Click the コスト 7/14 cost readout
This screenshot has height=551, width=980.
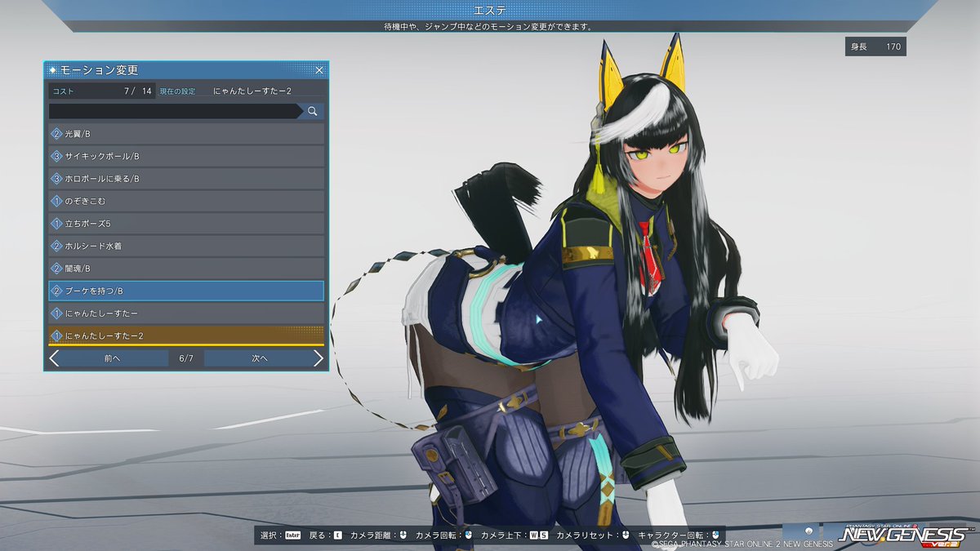pos(101,91)
